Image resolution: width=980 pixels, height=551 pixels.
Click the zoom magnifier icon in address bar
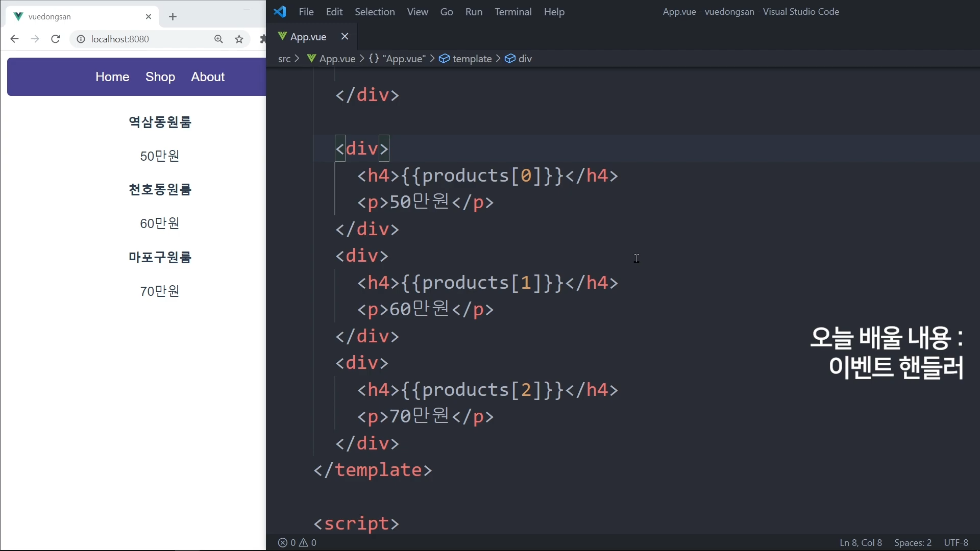coord(218,39)
